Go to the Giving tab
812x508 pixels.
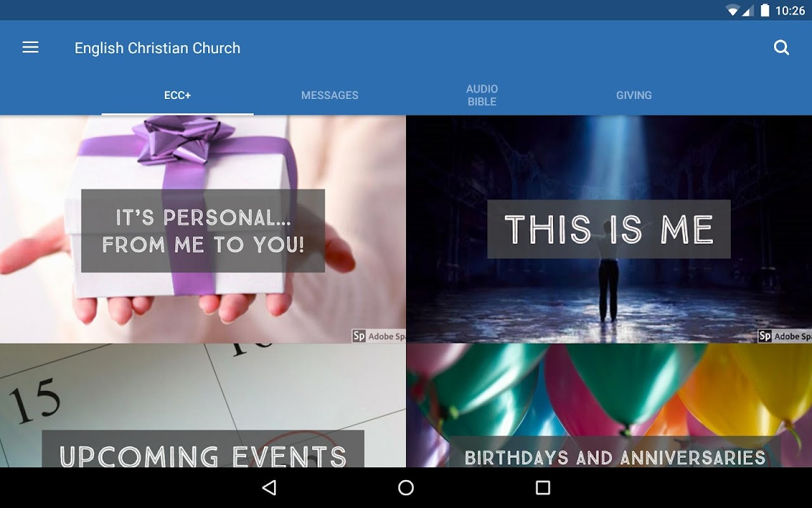click(x=634, y=95)
